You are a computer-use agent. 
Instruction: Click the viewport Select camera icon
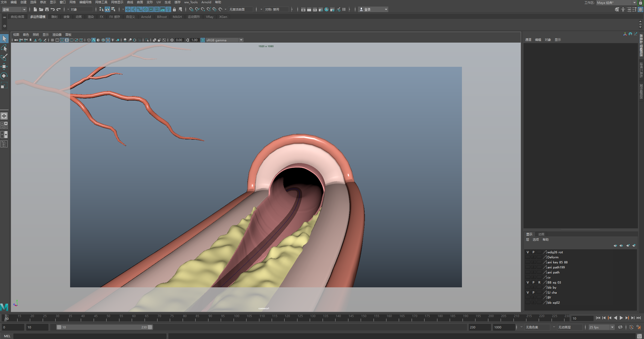[16, 40]
